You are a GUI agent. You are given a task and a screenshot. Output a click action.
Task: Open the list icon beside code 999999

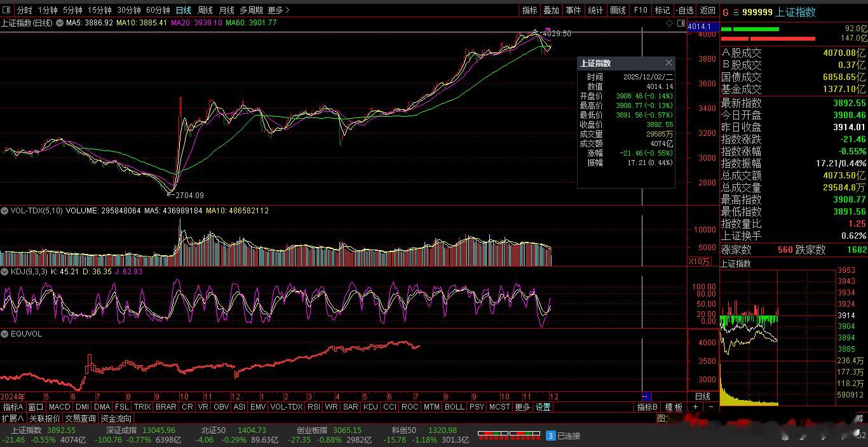[736, 12]
